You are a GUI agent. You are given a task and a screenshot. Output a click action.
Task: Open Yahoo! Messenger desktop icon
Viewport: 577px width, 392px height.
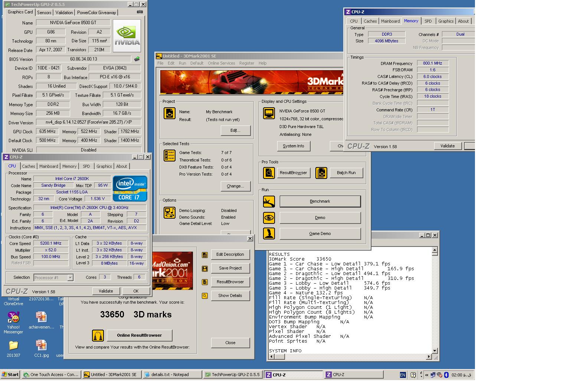(x=13, y=322)
